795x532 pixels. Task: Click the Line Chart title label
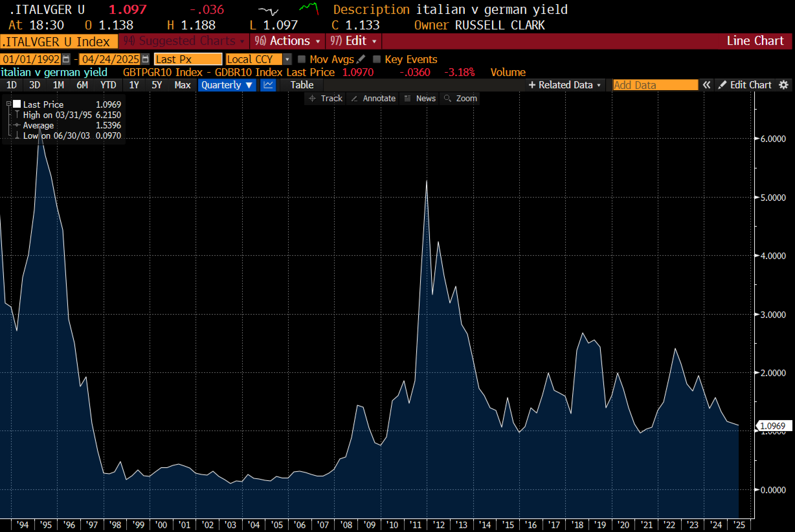(755, 41)
